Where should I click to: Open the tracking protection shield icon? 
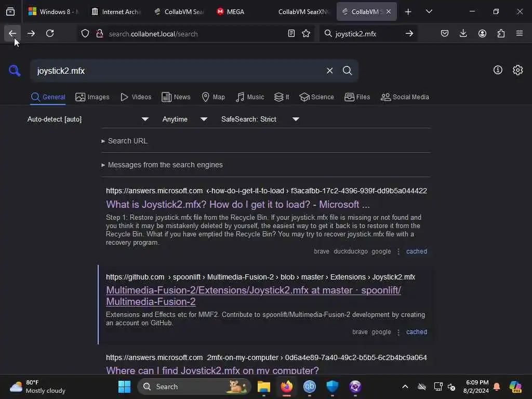pos(85,34)
